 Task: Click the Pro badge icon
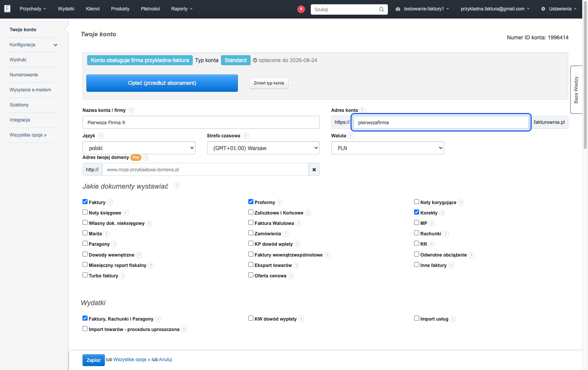coord(136,157)
